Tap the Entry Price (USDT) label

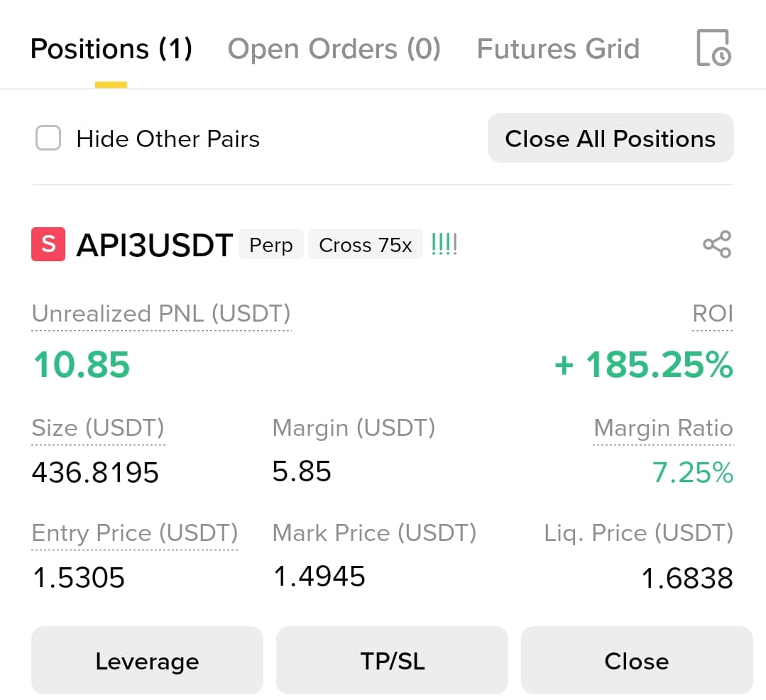pos(135,533)
